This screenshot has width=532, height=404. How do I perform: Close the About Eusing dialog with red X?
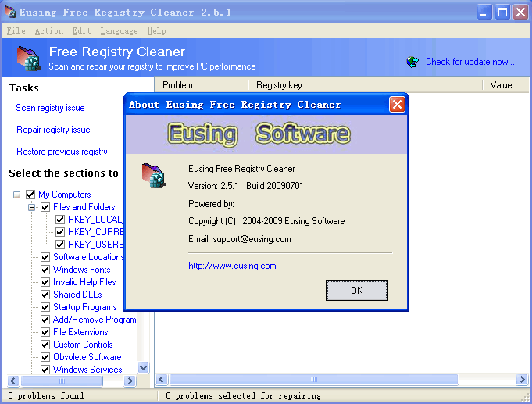[397, 104]
